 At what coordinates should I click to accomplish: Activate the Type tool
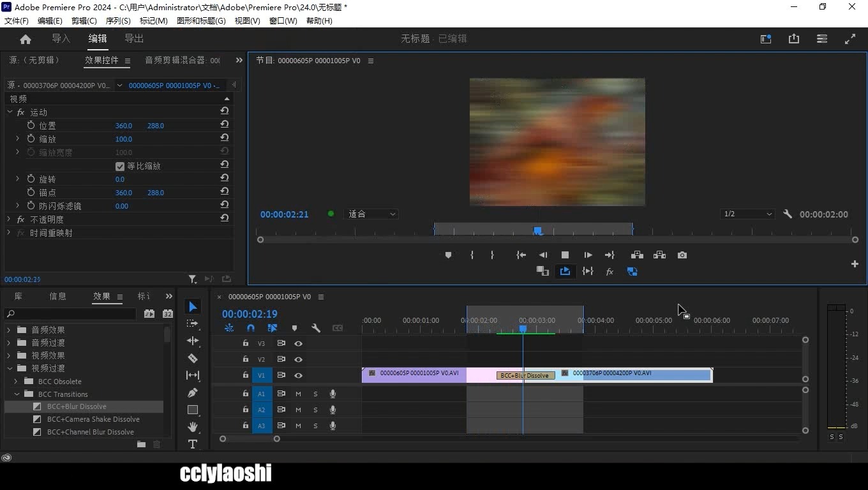[193, 444]
